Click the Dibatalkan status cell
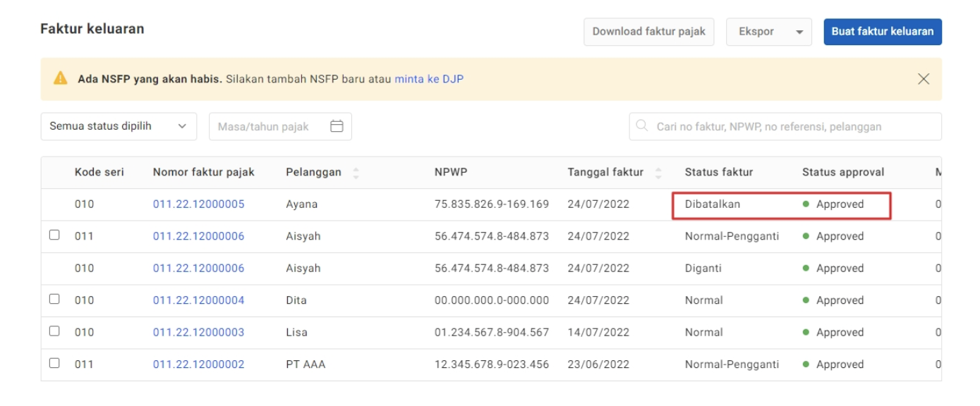Screen dimensions: 980x406 pyautogui.click(x=713, y=204)
